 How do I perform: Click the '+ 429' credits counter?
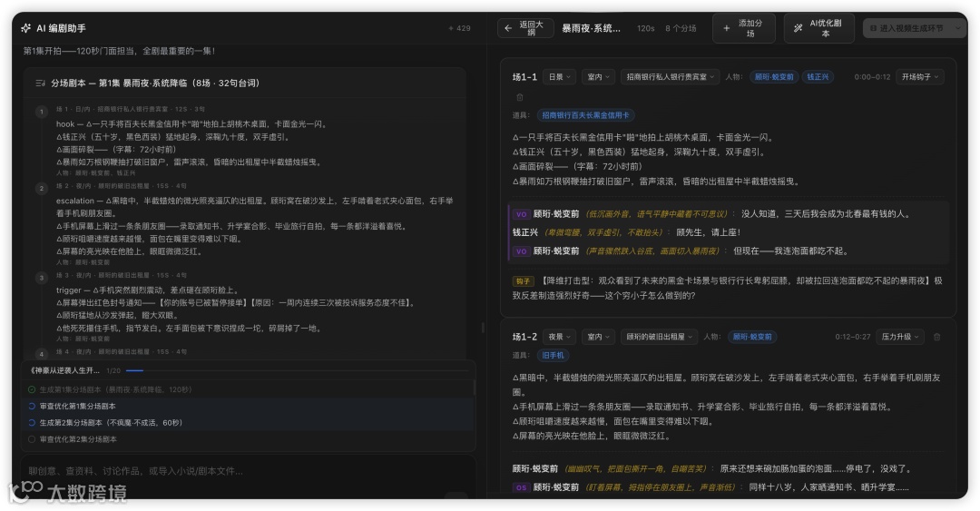point(459,28)
